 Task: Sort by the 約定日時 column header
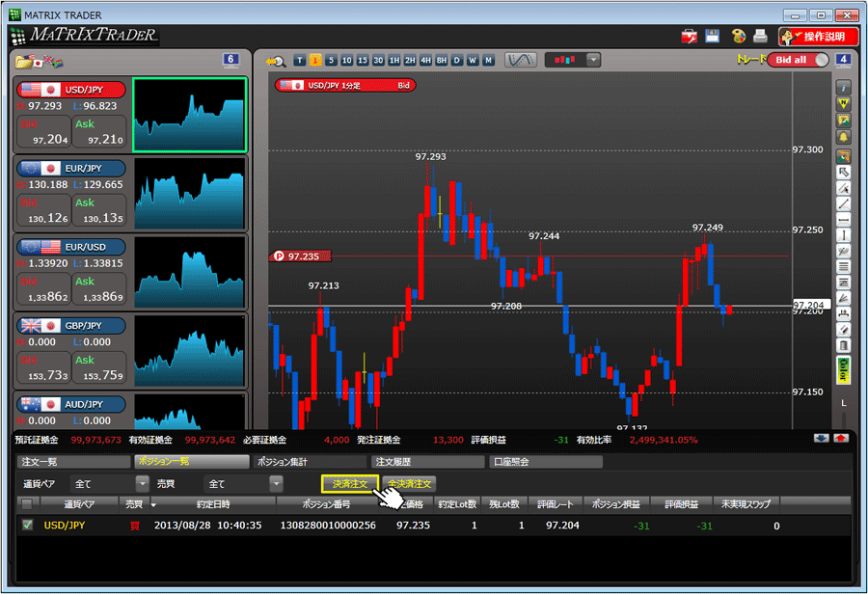pos(213,504)
